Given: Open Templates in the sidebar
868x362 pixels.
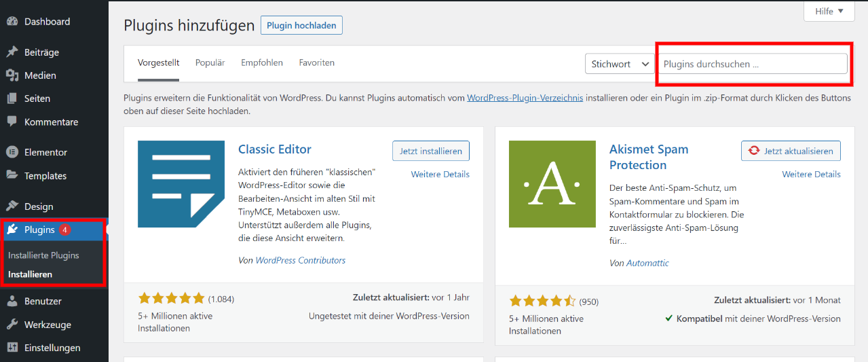Looking at the screenshot, I should [45, 176].
